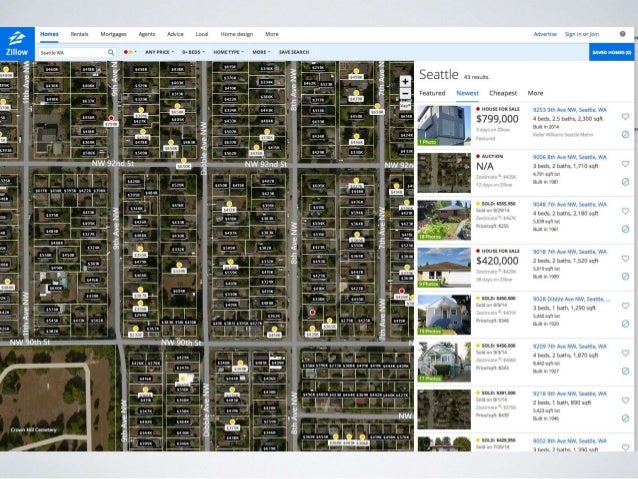Hide the 9006 8th Ave NW listing
Viewport: 638px width, 479px height.
(x=625, y=182)
